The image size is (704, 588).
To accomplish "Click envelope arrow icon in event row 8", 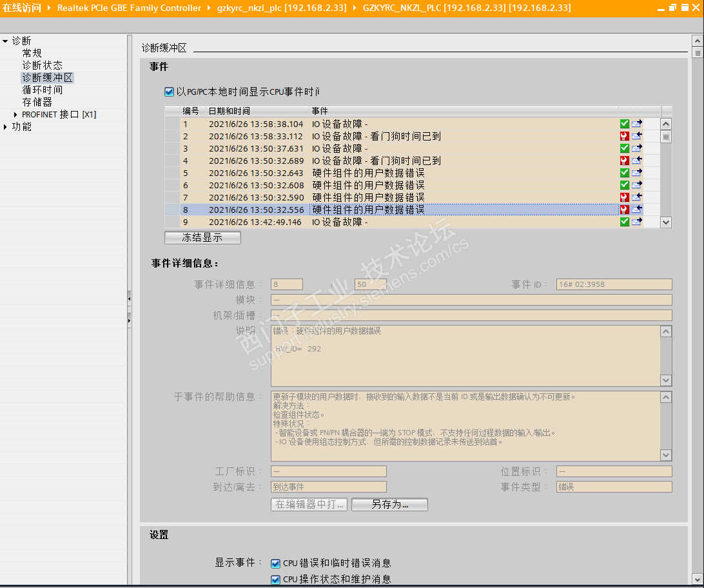I will [x=637, y=210].
